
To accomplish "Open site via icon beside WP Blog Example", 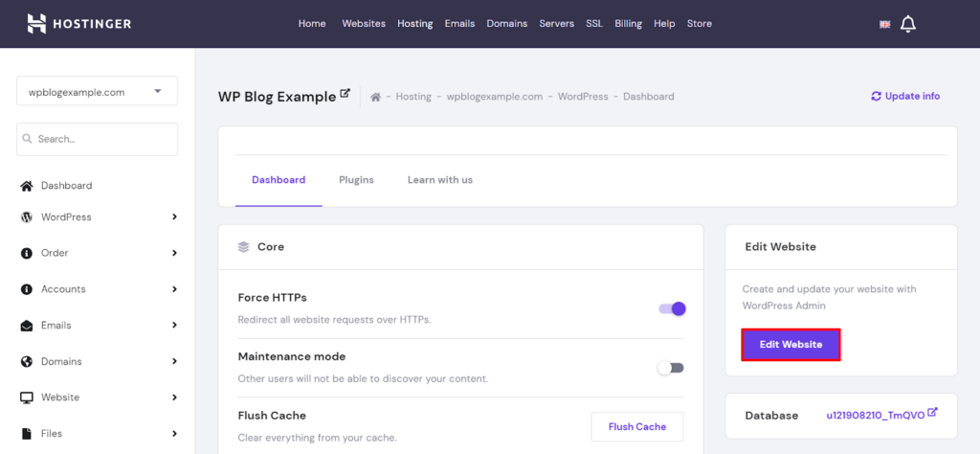I will [x=345, y=94].
